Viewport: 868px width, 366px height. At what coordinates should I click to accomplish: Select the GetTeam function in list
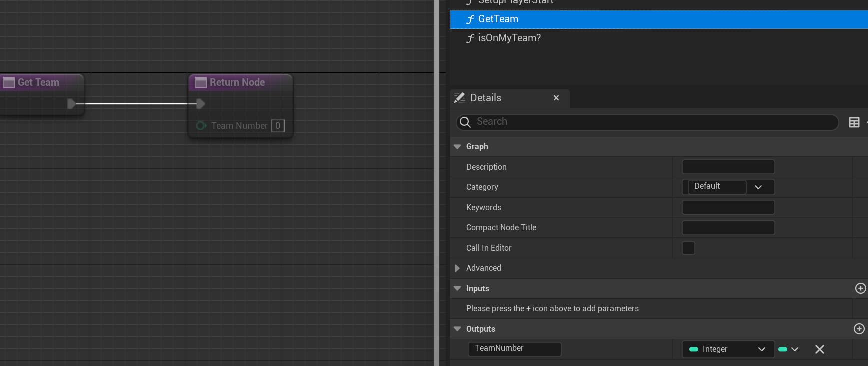498,19
